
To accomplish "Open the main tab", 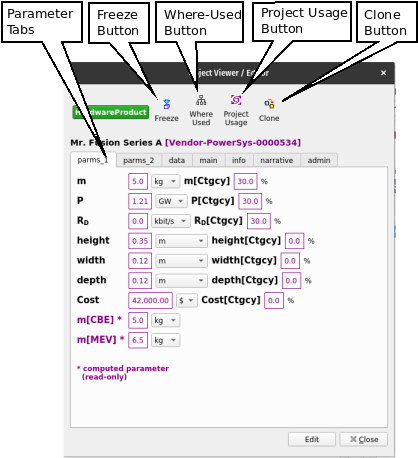I will click(208, 160).
